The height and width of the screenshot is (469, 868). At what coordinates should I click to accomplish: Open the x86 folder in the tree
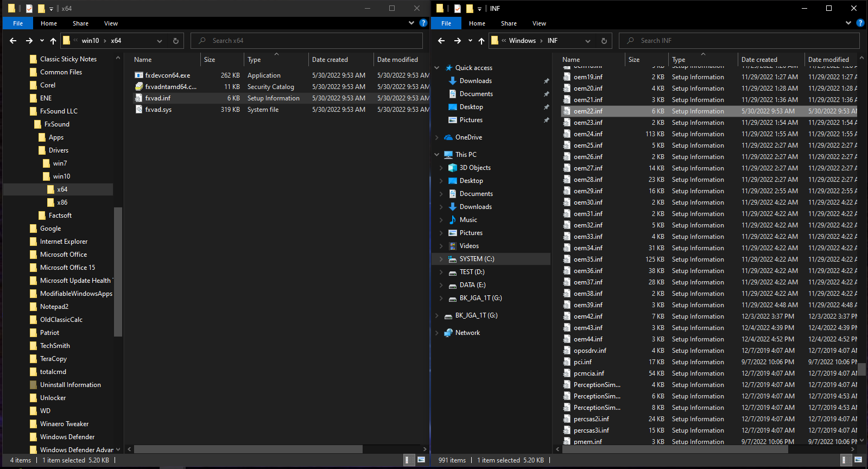[x=62, y=202]
